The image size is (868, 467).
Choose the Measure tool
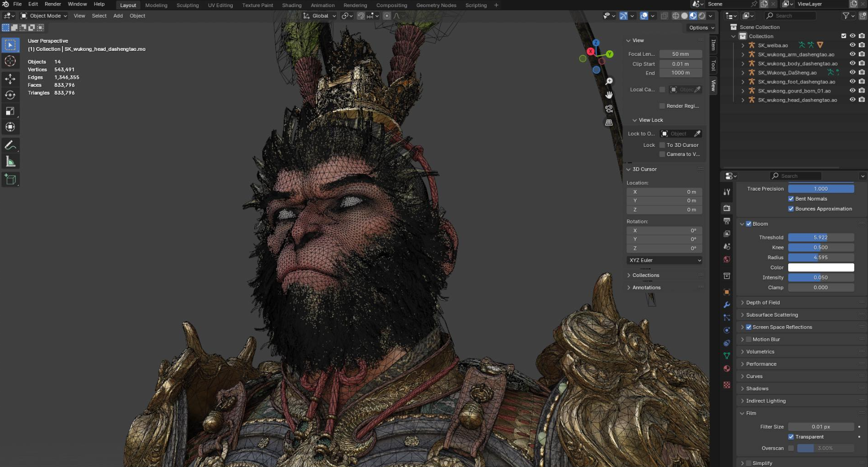[x=10, y=162]
